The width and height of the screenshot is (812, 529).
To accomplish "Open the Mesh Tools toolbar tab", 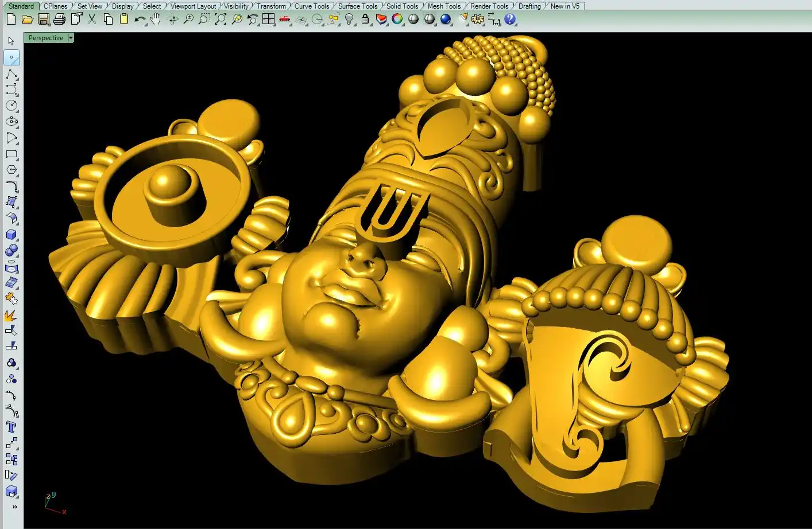I will click(444, 6).
